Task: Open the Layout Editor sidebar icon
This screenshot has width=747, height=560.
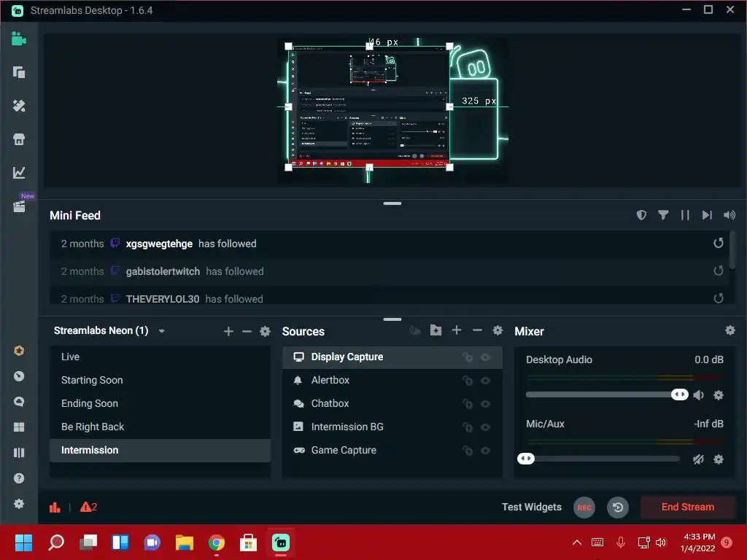Action: tap(19, 72)
